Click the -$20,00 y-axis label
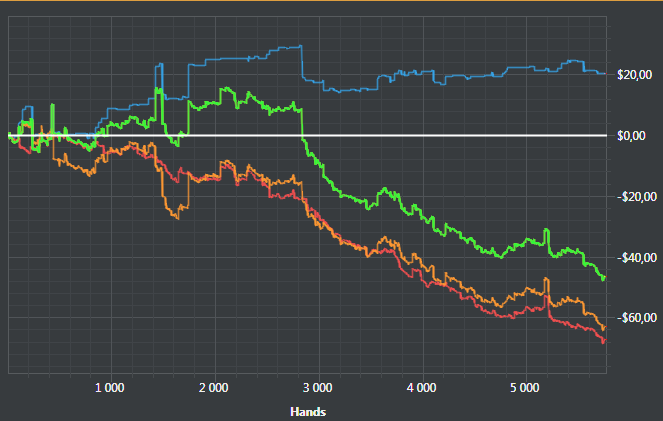 (636, 197)
